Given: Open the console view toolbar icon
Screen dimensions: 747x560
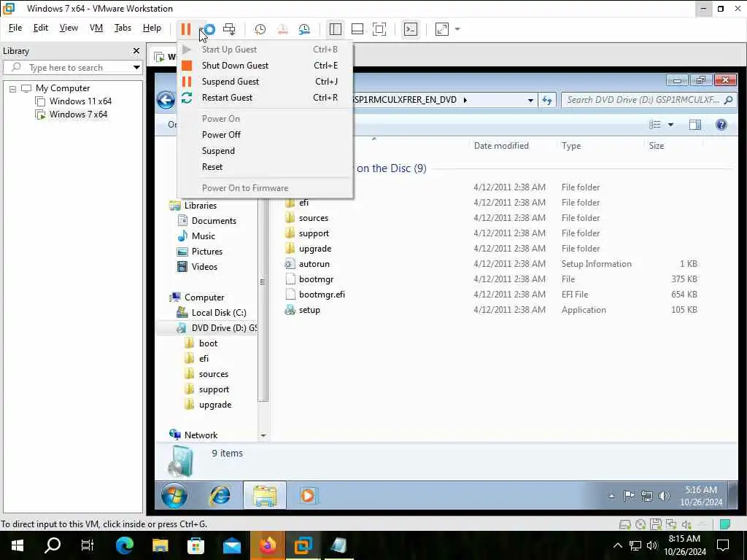Looking at the screenshot, I should 411,29.
